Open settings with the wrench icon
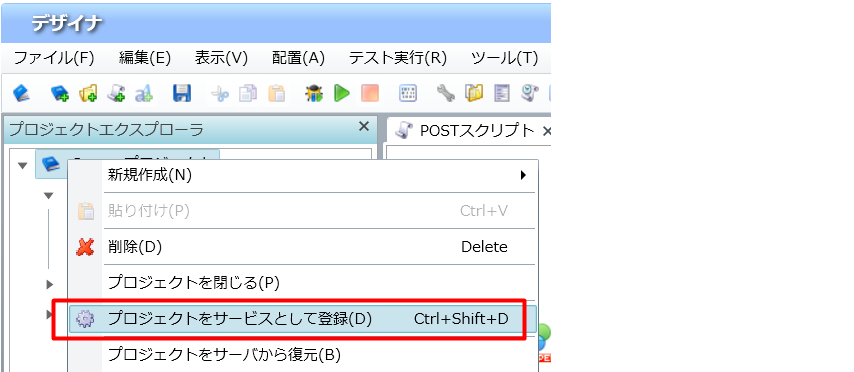 (x=446, y=93)
